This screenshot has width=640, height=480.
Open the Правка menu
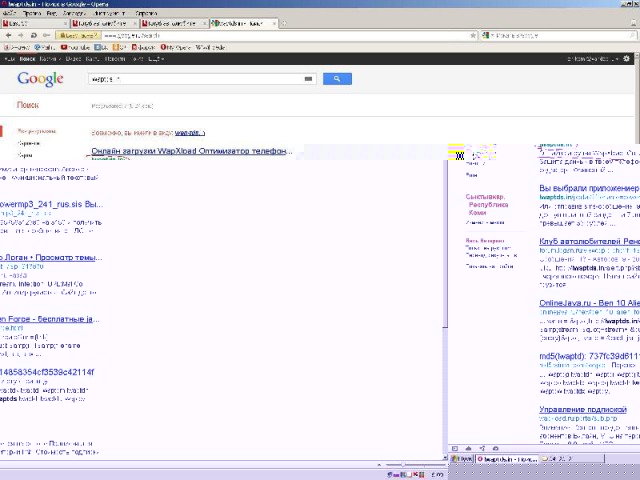[x=31, y=13]
